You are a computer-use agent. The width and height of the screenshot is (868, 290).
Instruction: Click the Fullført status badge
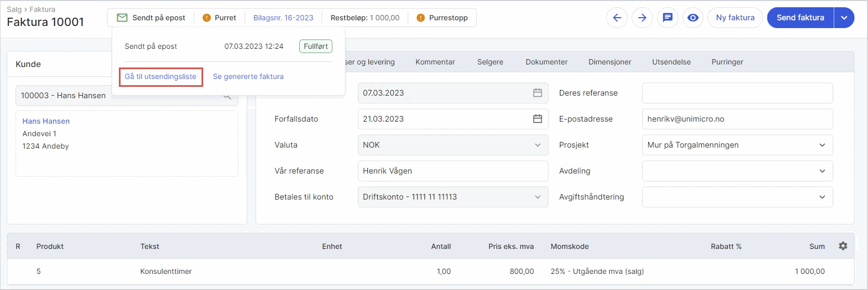coord(316,46)
